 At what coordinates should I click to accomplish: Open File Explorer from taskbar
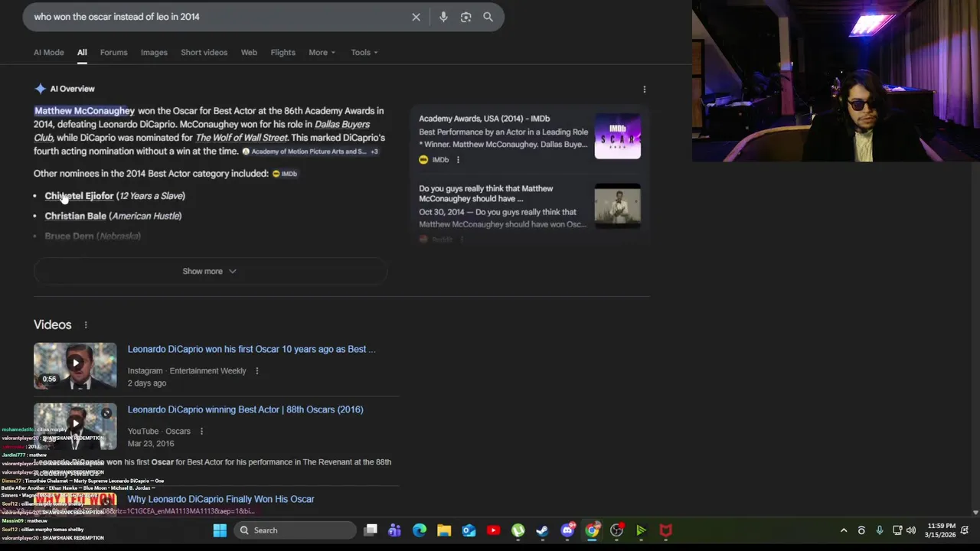(444, 530)
